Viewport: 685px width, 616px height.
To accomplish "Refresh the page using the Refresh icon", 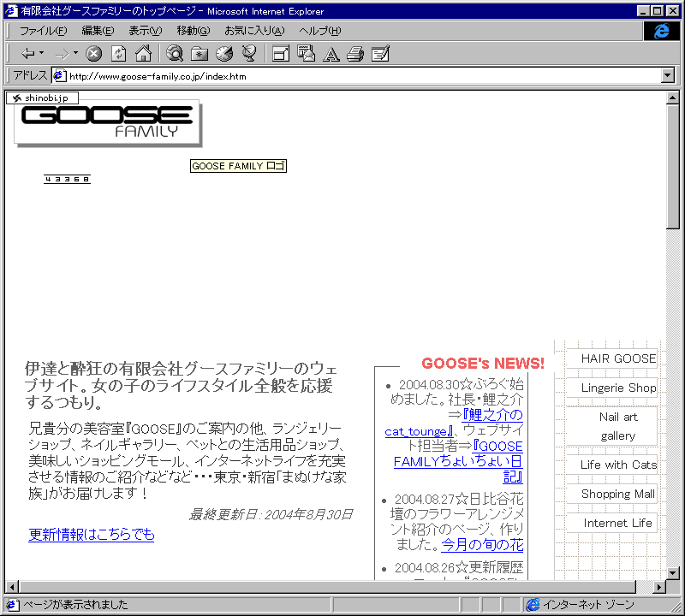I will [118, 54].
